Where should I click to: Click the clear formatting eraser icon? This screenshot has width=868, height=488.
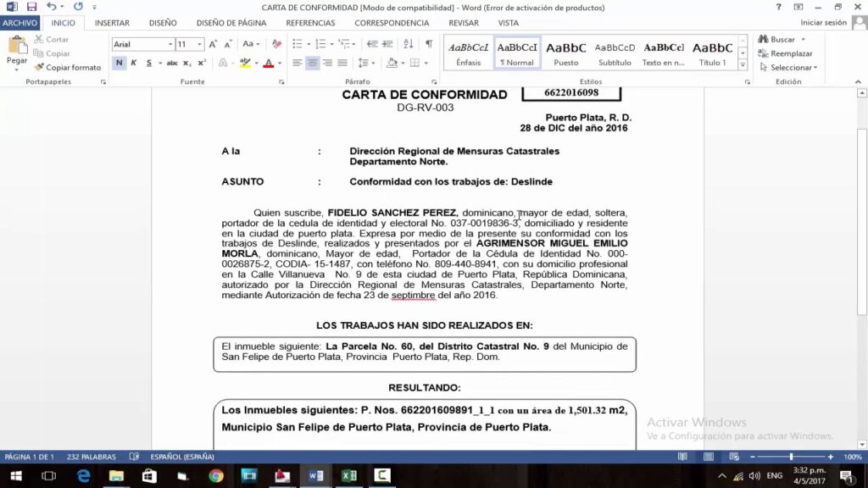276,44
